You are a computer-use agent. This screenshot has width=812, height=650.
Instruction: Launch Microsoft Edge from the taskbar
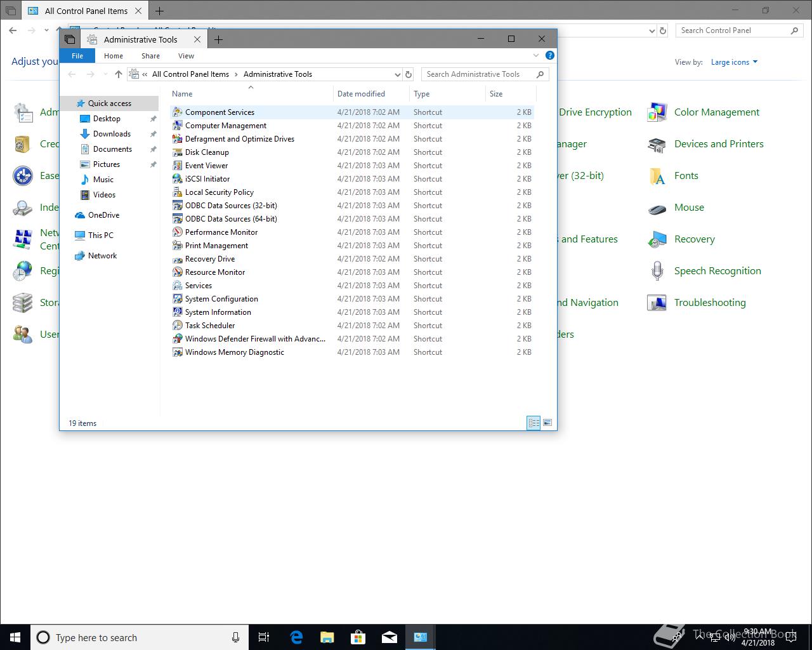click(296, 637)
